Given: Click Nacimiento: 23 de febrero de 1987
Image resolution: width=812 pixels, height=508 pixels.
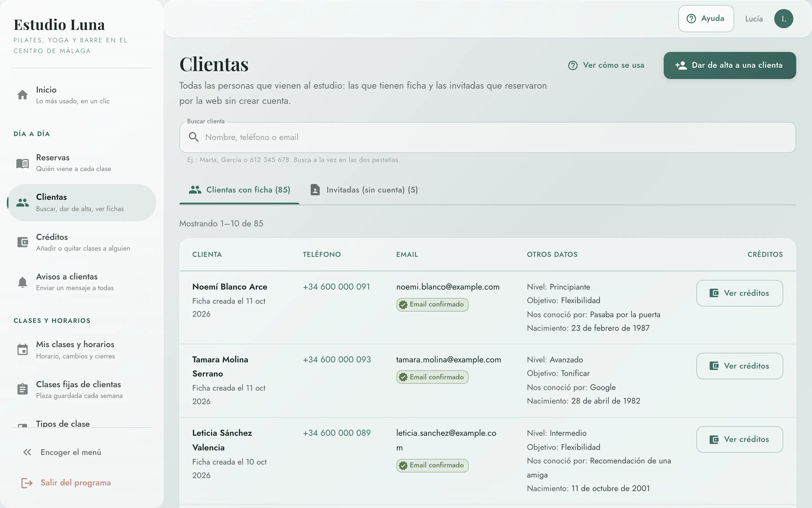Looking at the screenshot, I should click(x=588, y=328).
